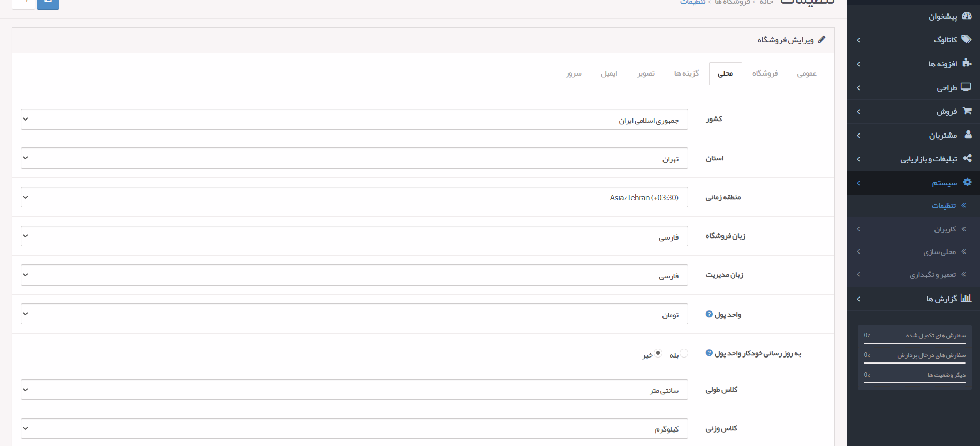This screenshot has width=980, height=446.
Task: Open کاربران submenu label
Action: 945,229
